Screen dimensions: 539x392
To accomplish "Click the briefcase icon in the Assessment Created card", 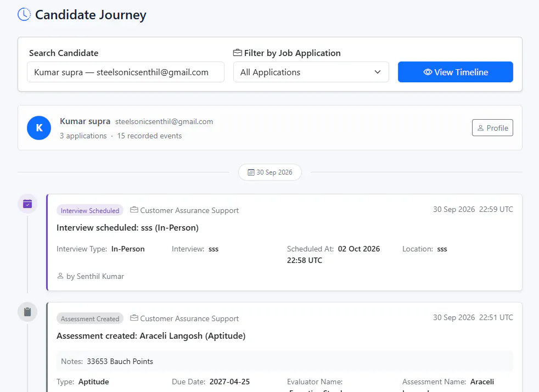I will point(134,318).
